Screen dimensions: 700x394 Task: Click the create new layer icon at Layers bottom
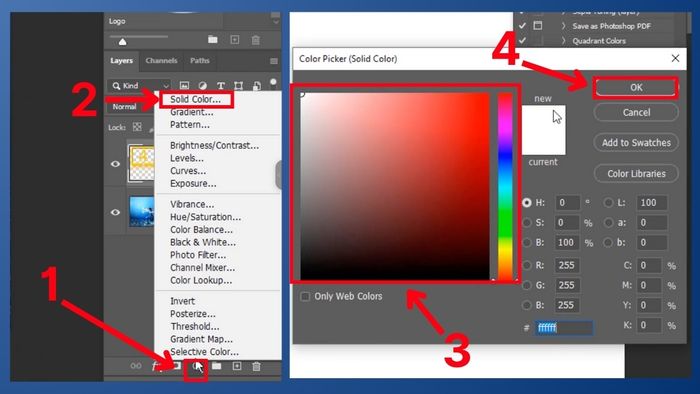pos(237,366)
